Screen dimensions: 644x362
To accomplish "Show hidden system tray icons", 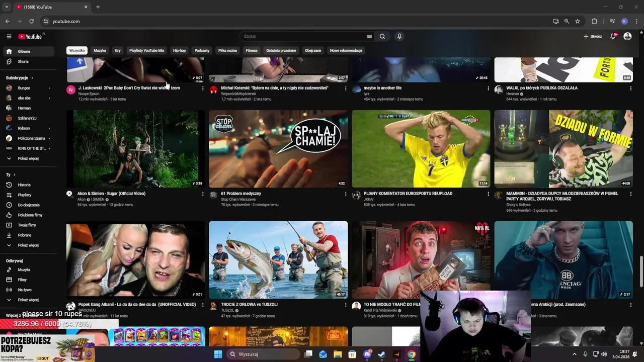I will click(574, 354).
